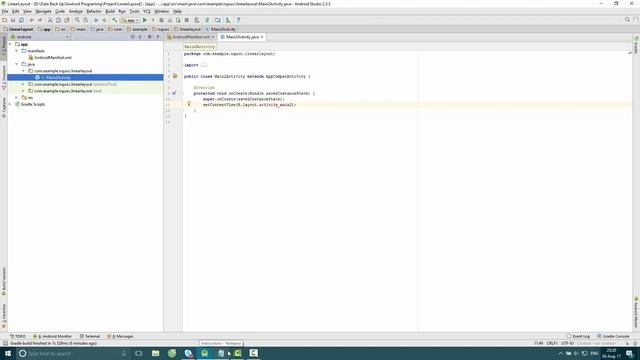
Task: Open the Gradle Console panel
Action: [613, 336]
